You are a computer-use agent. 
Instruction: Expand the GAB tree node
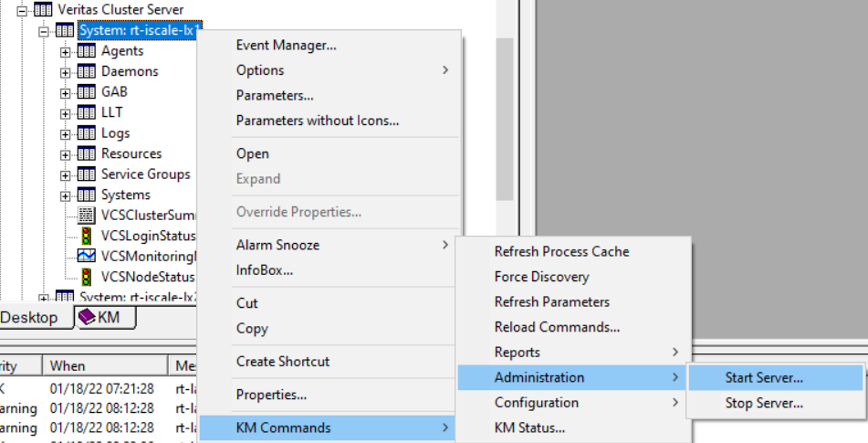click(66, 92)
